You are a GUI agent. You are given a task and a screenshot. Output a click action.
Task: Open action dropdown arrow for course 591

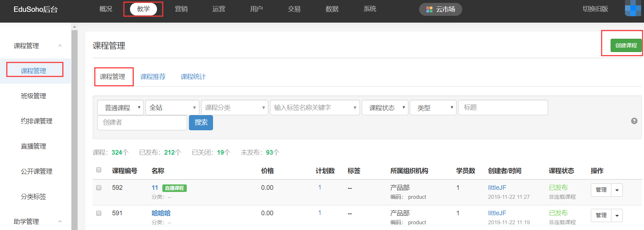(x=617, y=216)
